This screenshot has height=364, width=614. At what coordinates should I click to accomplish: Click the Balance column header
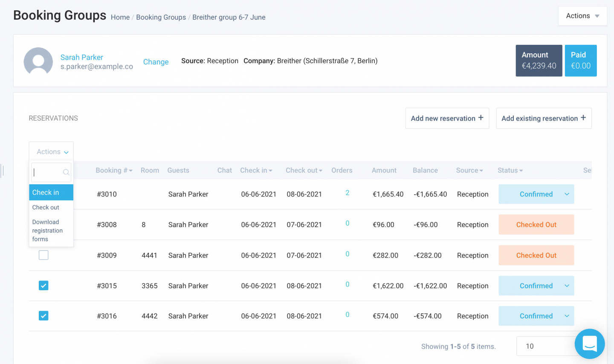pos(425,170)
